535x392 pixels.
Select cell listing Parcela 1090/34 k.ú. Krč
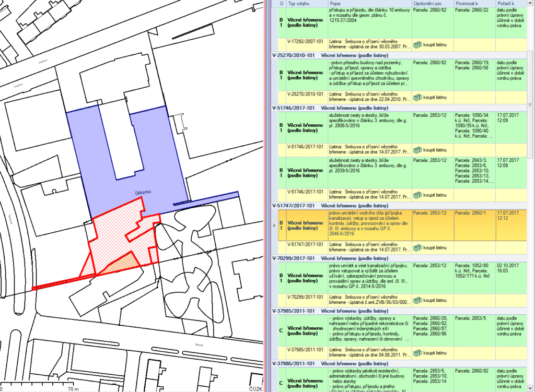(474, 127)
